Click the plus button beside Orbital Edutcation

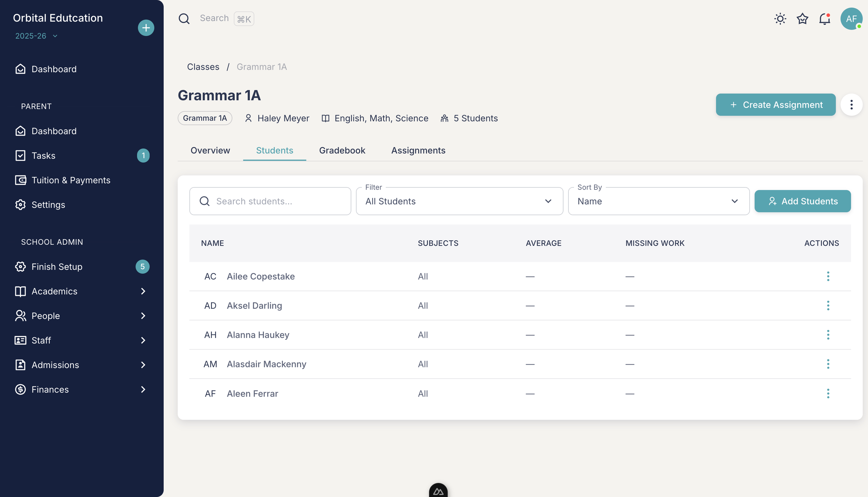[x=146, y=28]
